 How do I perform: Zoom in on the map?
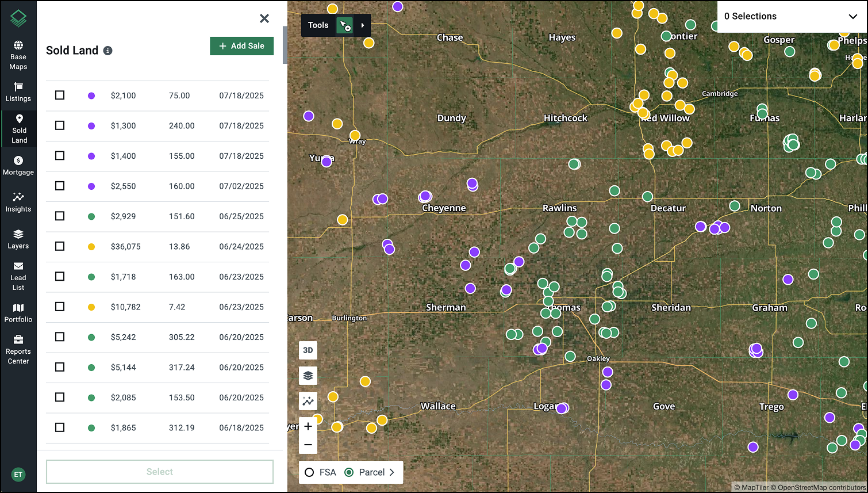pos(308,426)
